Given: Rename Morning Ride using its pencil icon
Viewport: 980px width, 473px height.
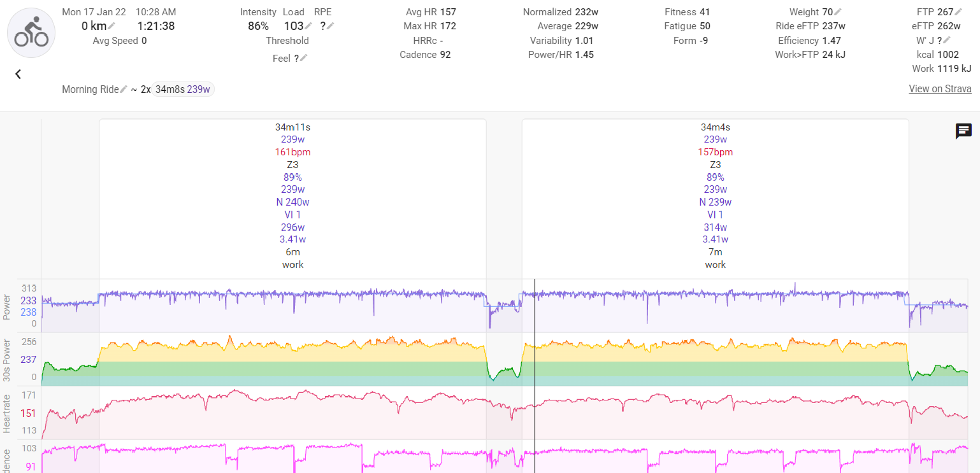Looking at the screenshot, I should tap(124, 90).
